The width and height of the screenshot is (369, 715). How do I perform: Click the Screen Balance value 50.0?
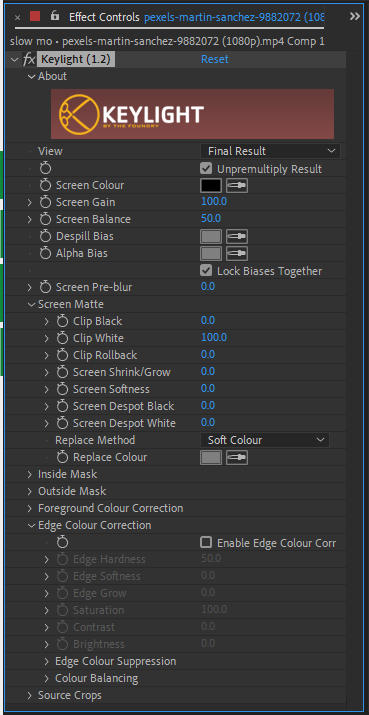211,218
